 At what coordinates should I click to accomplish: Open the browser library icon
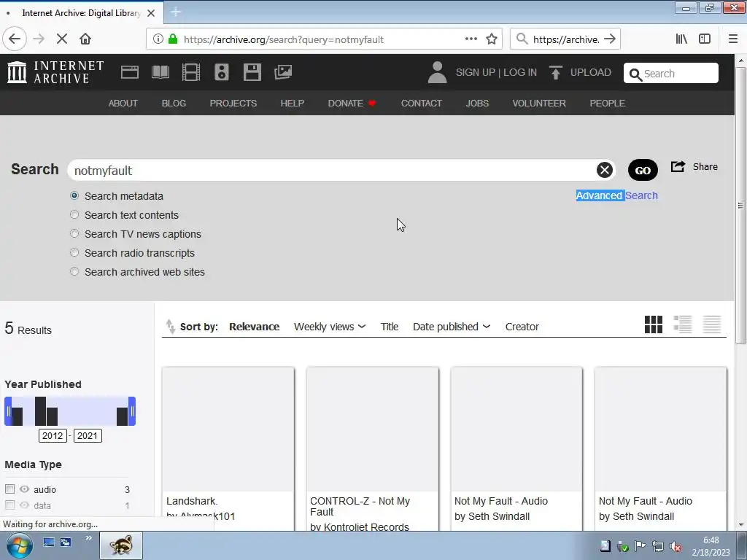point(681,39)
